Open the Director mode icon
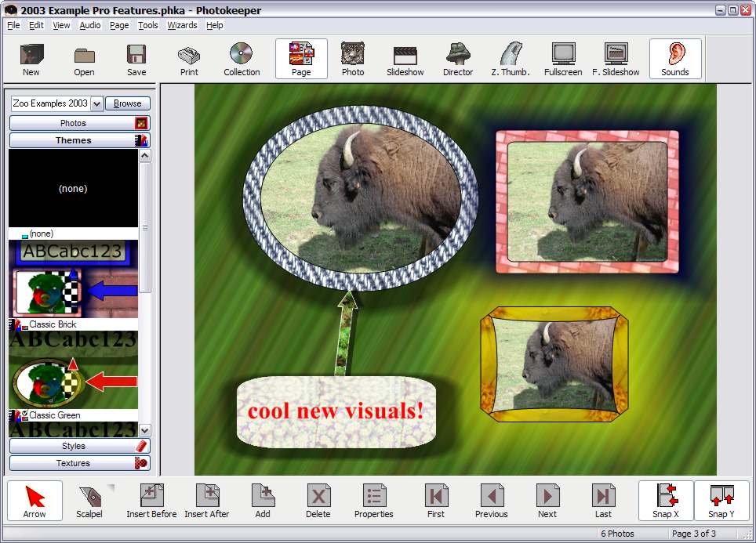This screenshot has height=543, width=756. [458, 59]
